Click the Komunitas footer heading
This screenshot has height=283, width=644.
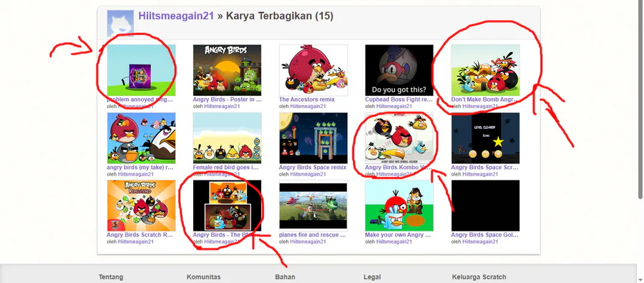point(203,277)
